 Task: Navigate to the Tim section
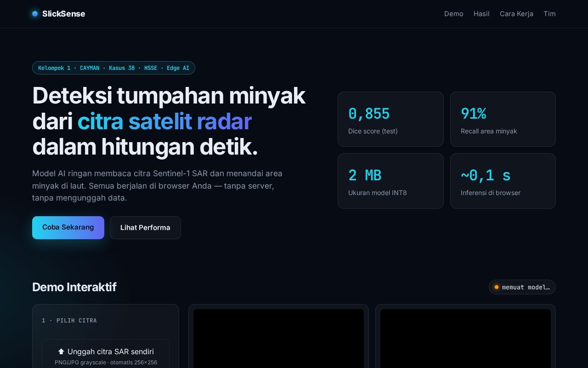point(549,14)
